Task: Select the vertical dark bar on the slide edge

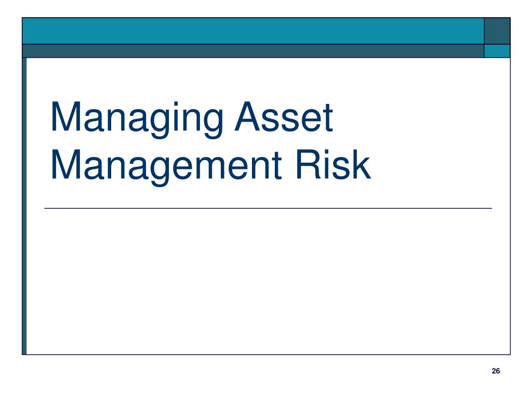Action: pos(24,206)
